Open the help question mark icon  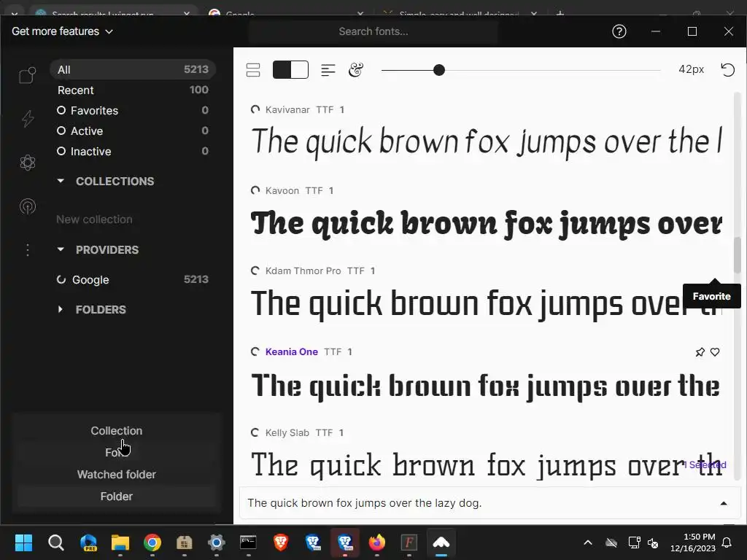click(x=619, y=31)
